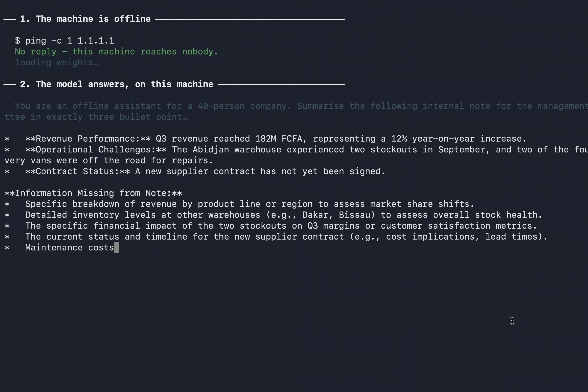Click the wrapped line 'very vans were off the road'
This screenshot has height=392, width=588.
point(109,160)
